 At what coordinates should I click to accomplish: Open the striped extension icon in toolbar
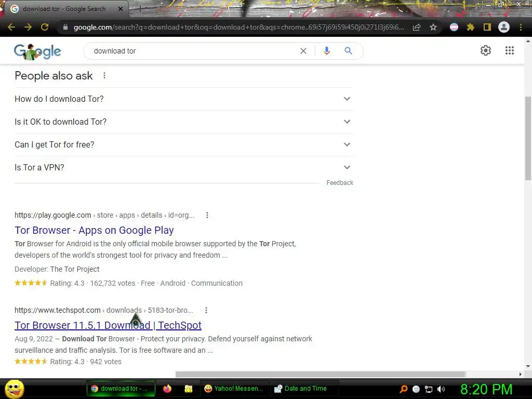click(x=454, y=27)
